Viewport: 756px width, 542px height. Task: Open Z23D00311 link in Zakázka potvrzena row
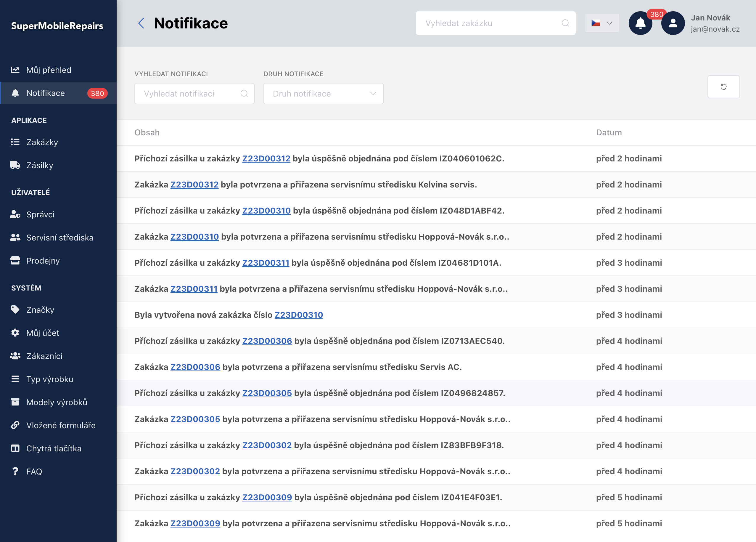coord(194,289)
